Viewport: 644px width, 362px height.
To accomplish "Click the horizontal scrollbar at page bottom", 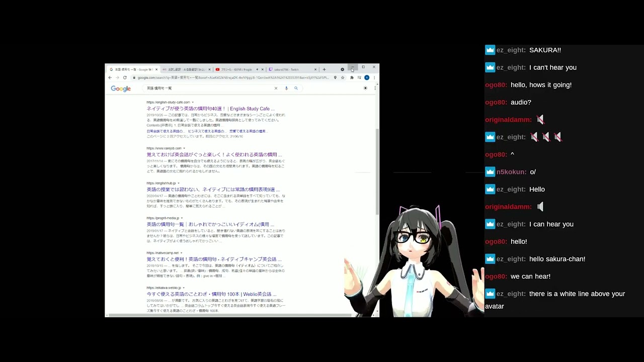I will click(229, 315).
